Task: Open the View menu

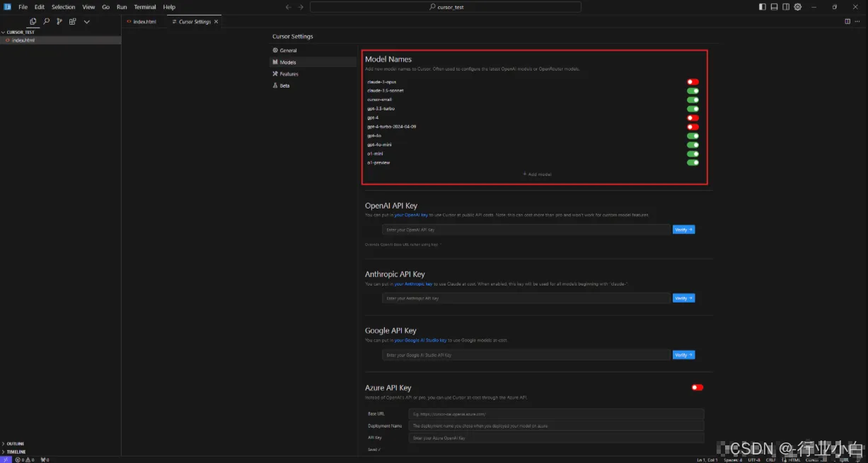Action: (88, 7)
